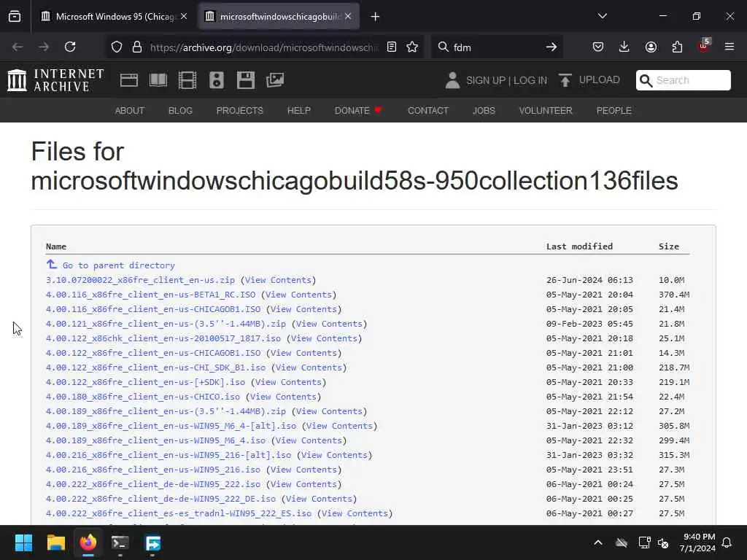The height and width of the screenshot is (560, 747).
Task: Submit search with arrow button
Action: (x=551, y=47)
